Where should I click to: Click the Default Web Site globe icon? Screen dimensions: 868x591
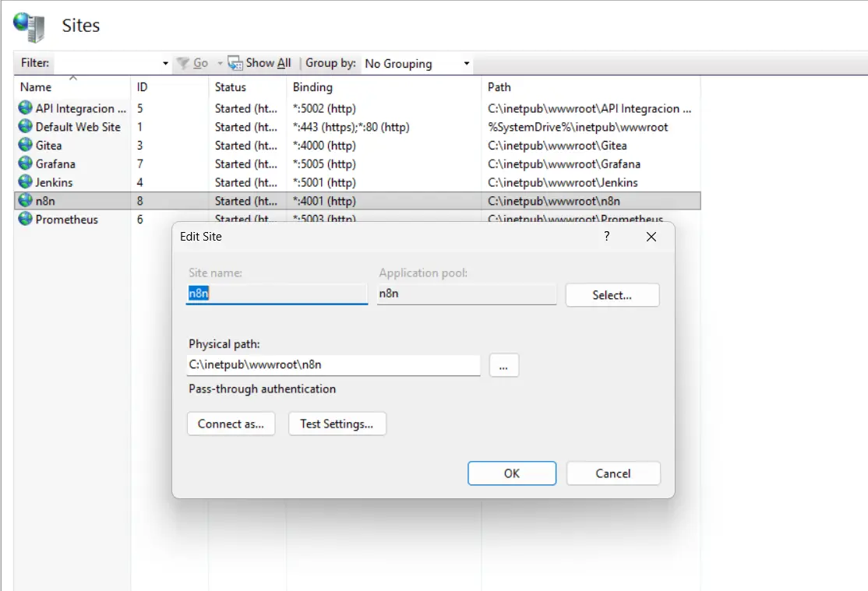[x=26, y=127]
